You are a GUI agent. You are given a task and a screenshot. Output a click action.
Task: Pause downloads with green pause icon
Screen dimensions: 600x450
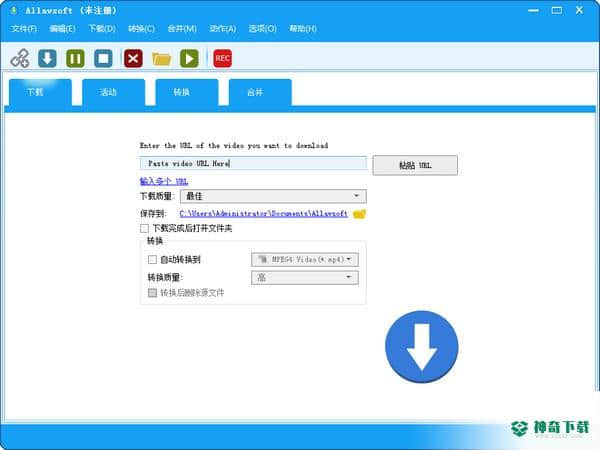coord(75,59)
